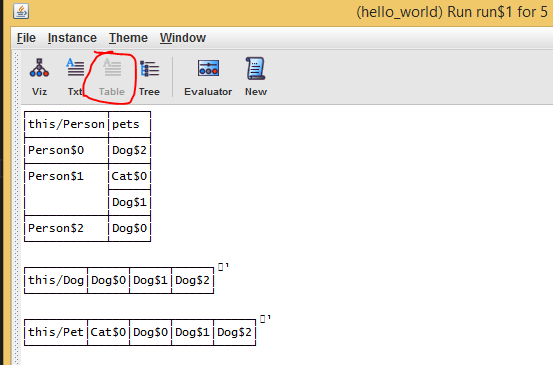Click Dog$0 in the this/Pet row
The width and height of the screenshot is (553, 365).
coord(151,332)
